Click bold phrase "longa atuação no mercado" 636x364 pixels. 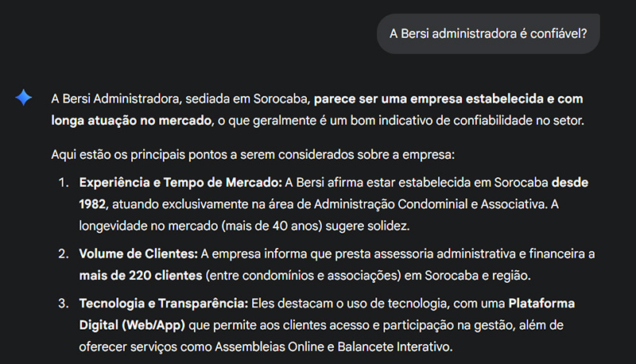131,121
